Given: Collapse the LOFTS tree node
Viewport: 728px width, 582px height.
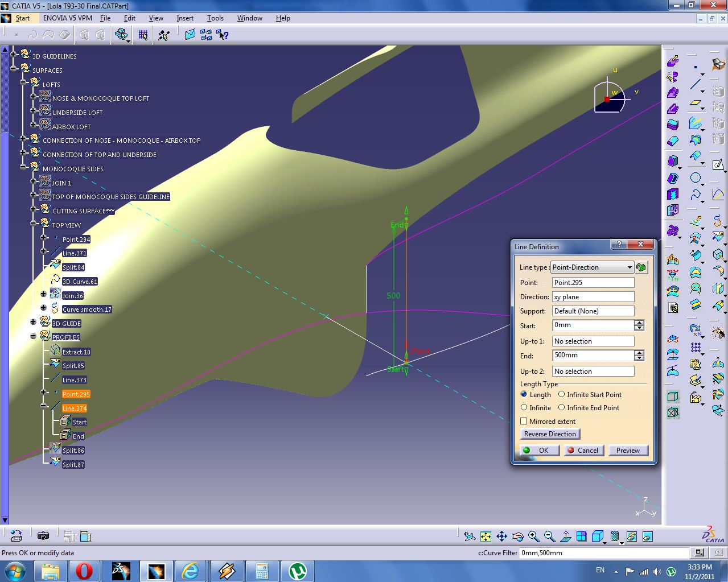Looking at the screenshot, I should coord(23,82).
